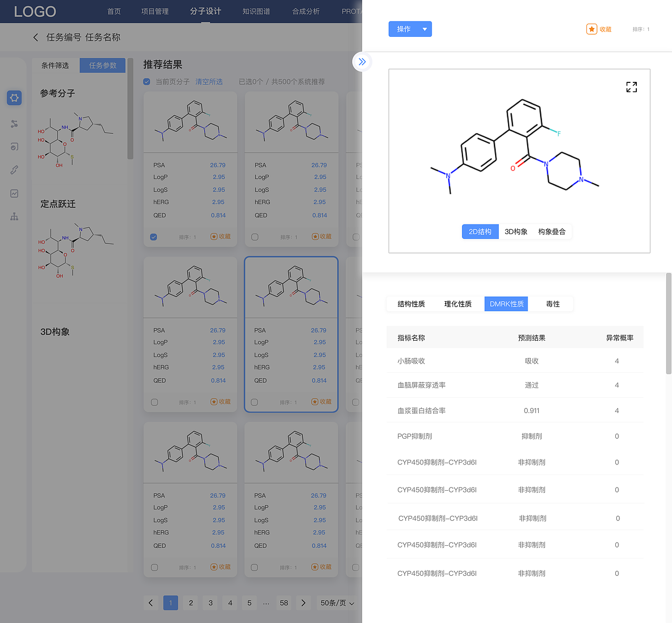Select current results page 1 button
This screenshot has width=672, height=623.
click(x=171, y=603)
